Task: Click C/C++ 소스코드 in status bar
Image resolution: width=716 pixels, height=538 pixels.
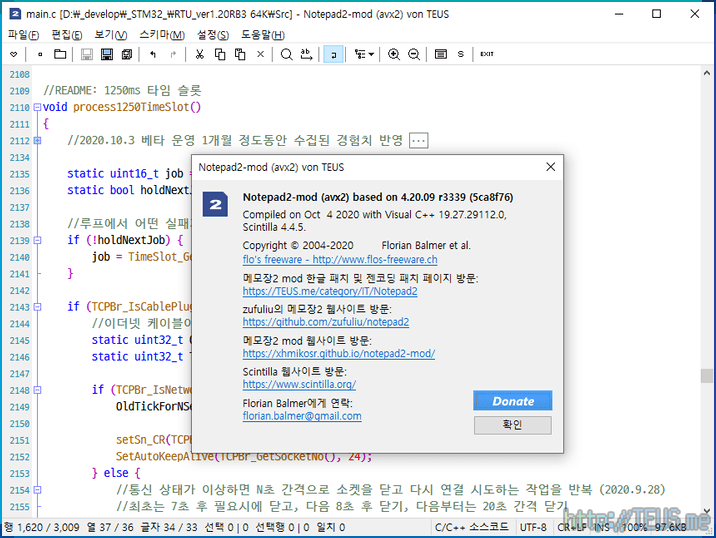Action: coord(471,527)
